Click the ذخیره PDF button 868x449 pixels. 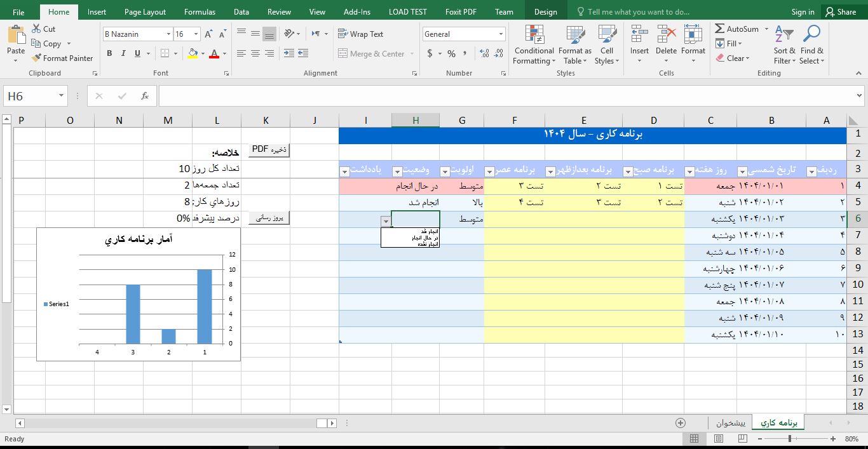269,150
